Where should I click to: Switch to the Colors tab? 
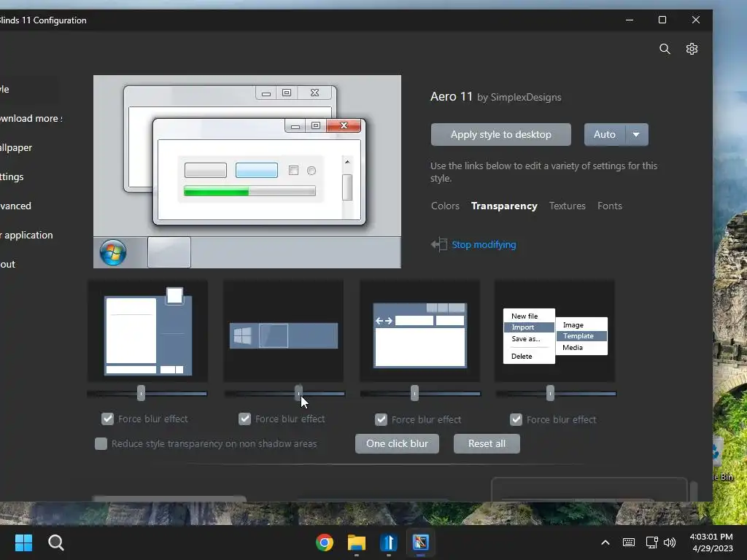445,206
